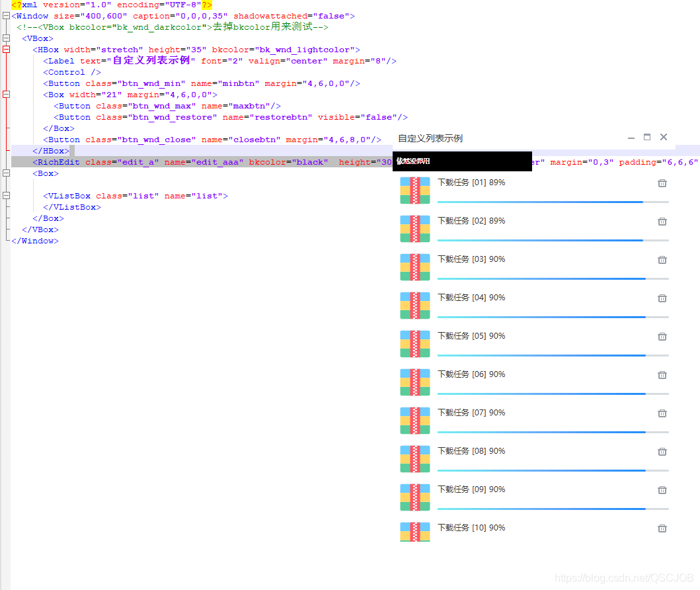Click progress bar of download task [09]

click(x=553, y=509)
